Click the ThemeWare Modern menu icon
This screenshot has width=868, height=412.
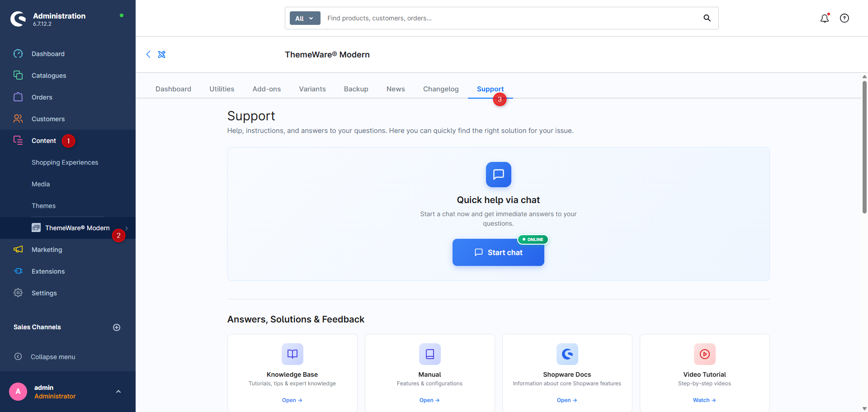[x=36, y=227]
